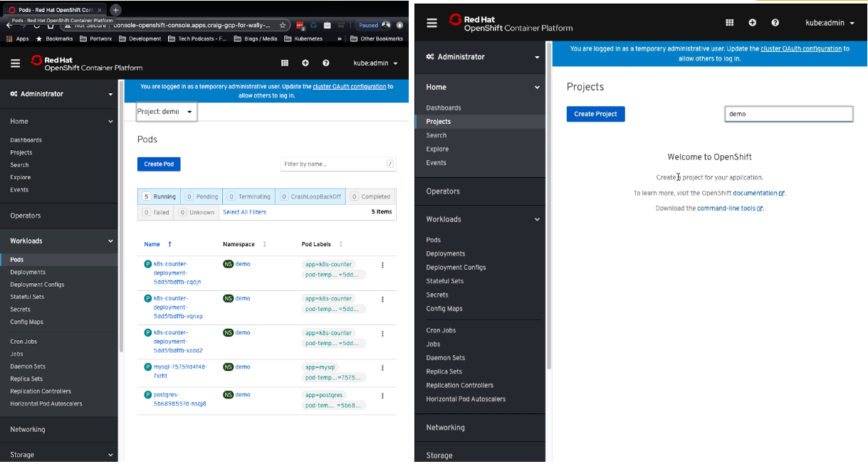Screen dimensions: 868x464
Task: Open kebab menu for the mysql-75759d4f48 pod
Action: (382, 368)
